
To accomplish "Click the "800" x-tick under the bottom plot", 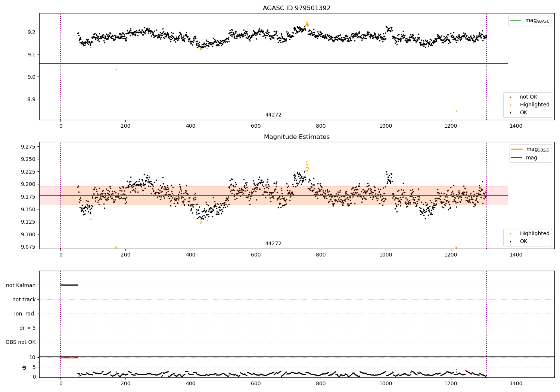I will pyautogui.click(x=321, y=383).
